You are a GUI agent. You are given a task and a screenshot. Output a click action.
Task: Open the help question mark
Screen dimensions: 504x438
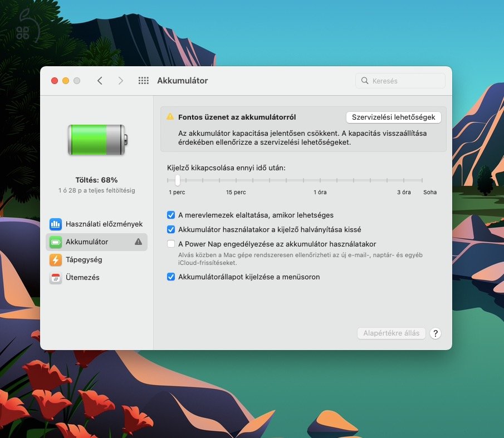point(435,333)
